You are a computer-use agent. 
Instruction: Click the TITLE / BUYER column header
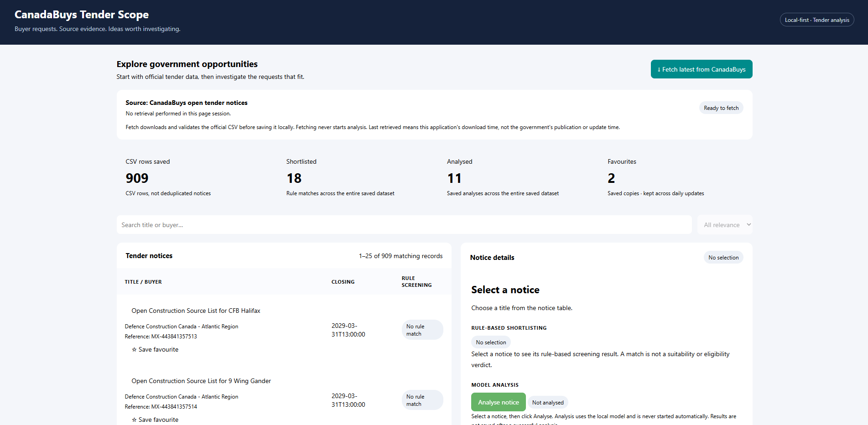[143, 282]
